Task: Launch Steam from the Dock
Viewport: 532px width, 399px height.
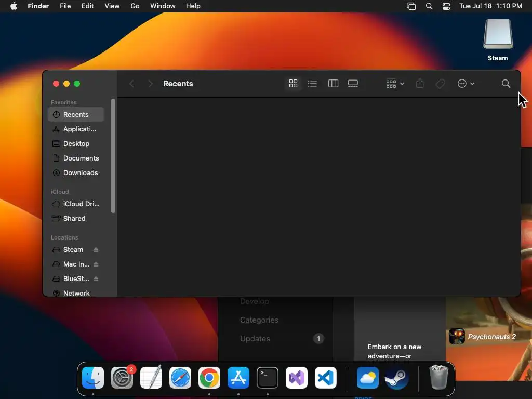Action: (x=397, y=378)
